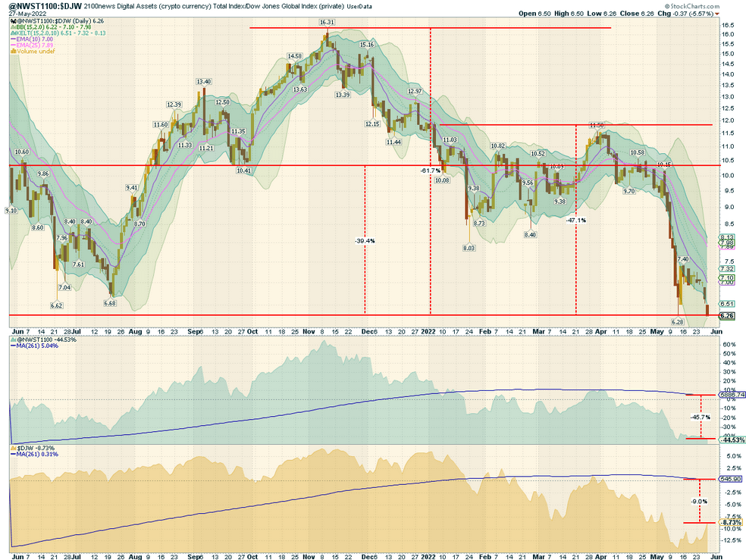This screenshot has height=560, width=746.
Task: Click the 16.31 peak price label
Action: pyautogui.click(x=327, y=22)
